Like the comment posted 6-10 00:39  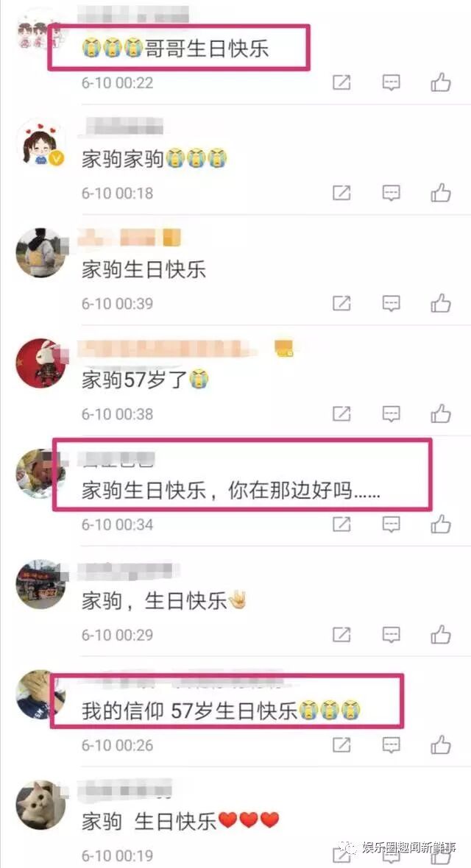pos(441,303)
